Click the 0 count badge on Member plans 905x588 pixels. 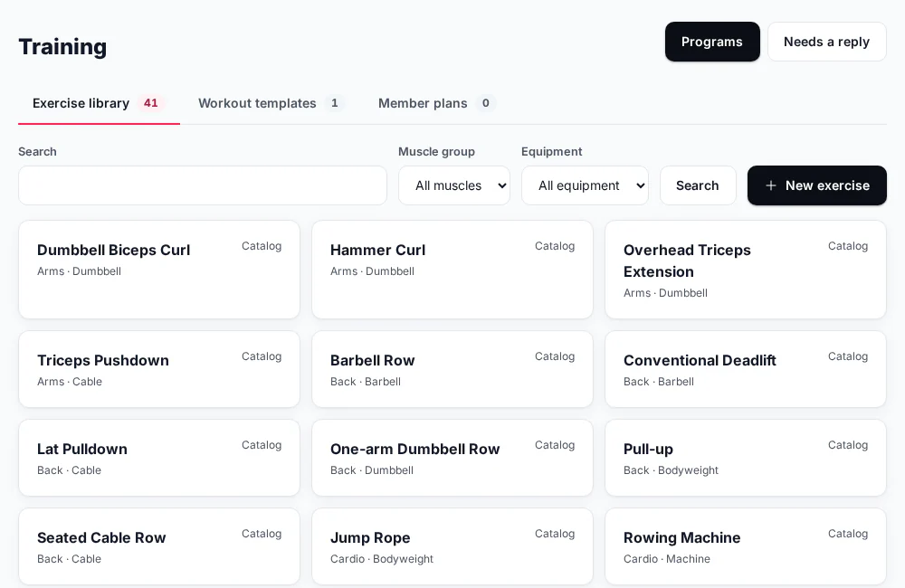pos(485,103)
